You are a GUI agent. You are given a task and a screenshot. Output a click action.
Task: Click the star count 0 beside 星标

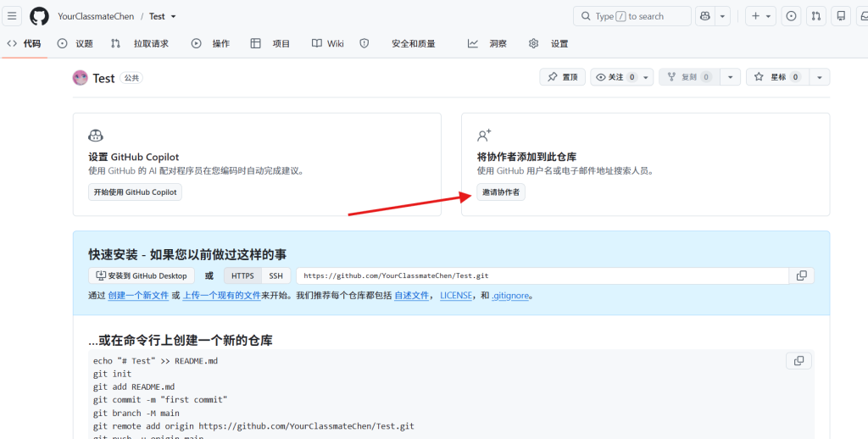(795, 77)
